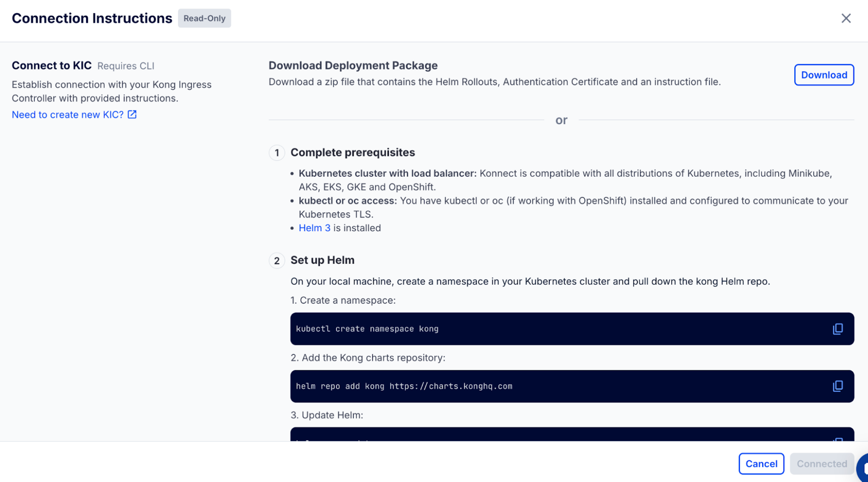Screen dimensions: 868x482
Task: Click the "Set up Helm" heading
Action: [x=322, y=260]
